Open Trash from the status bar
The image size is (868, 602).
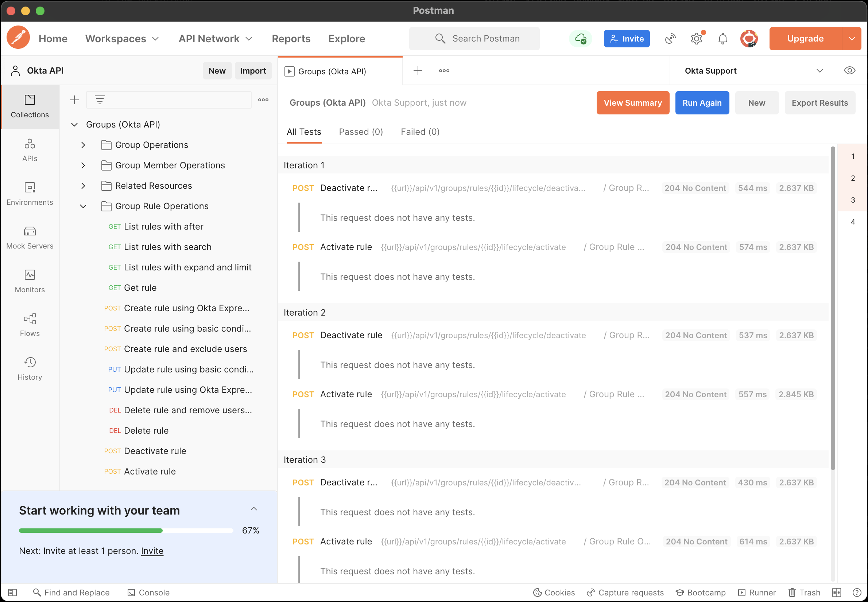click(804, 593)
